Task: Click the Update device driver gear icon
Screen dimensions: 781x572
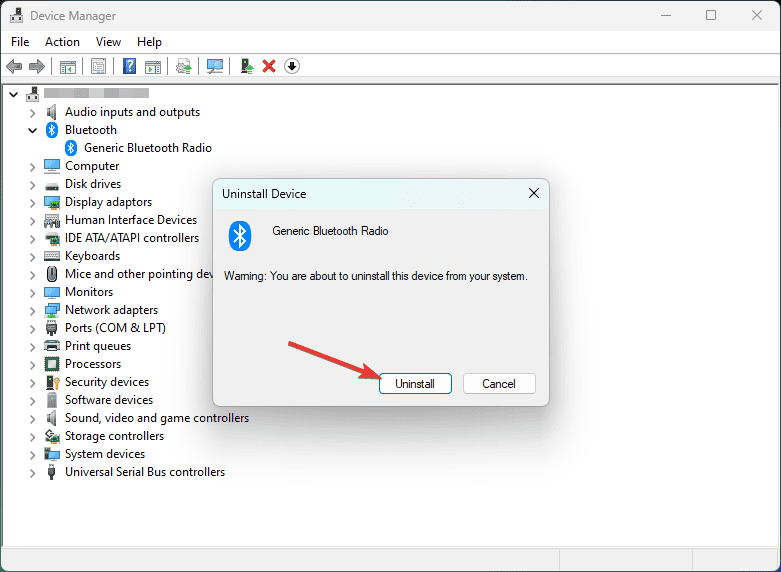Action: 184,66
